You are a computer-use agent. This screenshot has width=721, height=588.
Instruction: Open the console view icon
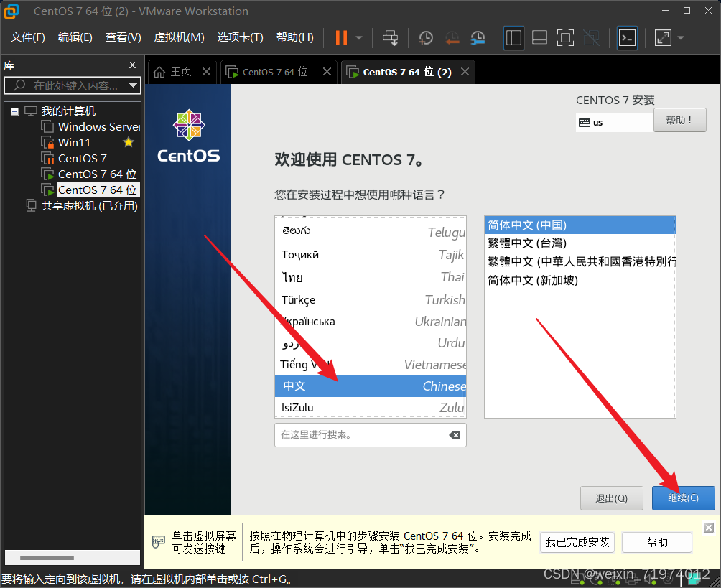627,38
